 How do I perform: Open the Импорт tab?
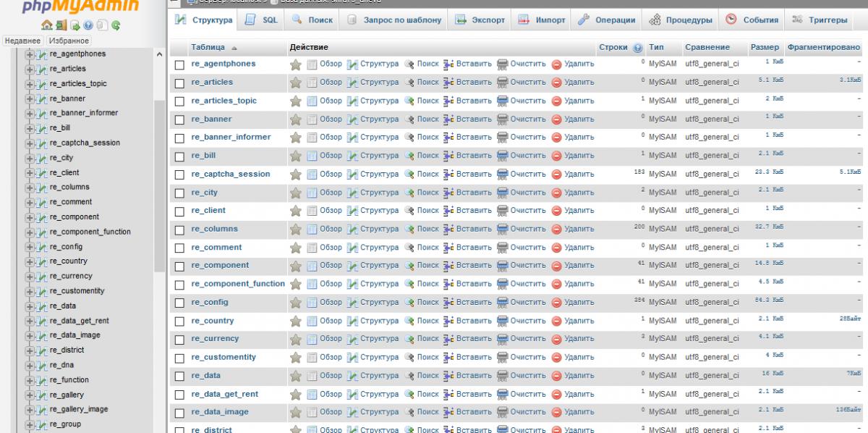pyautogui.click(x=541, y=20)
